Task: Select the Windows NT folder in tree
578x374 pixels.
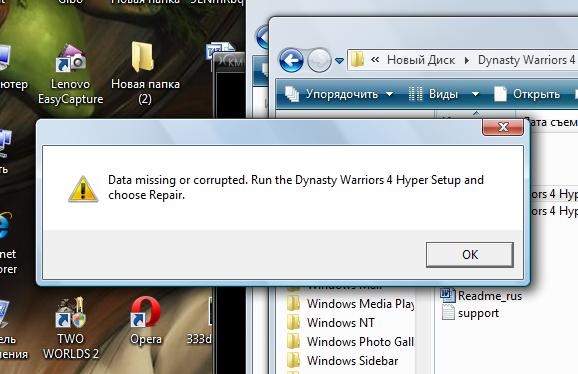Action: [331, 323]
